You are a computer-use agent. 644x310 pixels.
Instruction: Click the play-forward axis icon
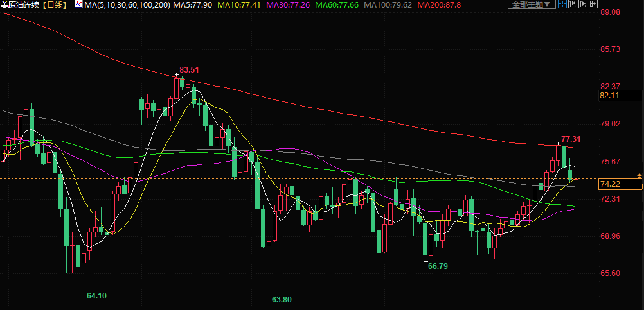coord(583,4)
